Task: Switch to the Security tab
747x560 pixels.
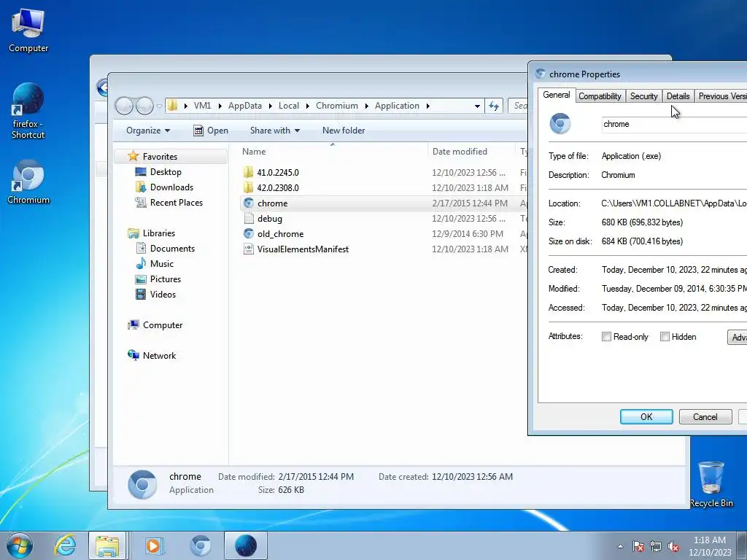Action: 643,96
